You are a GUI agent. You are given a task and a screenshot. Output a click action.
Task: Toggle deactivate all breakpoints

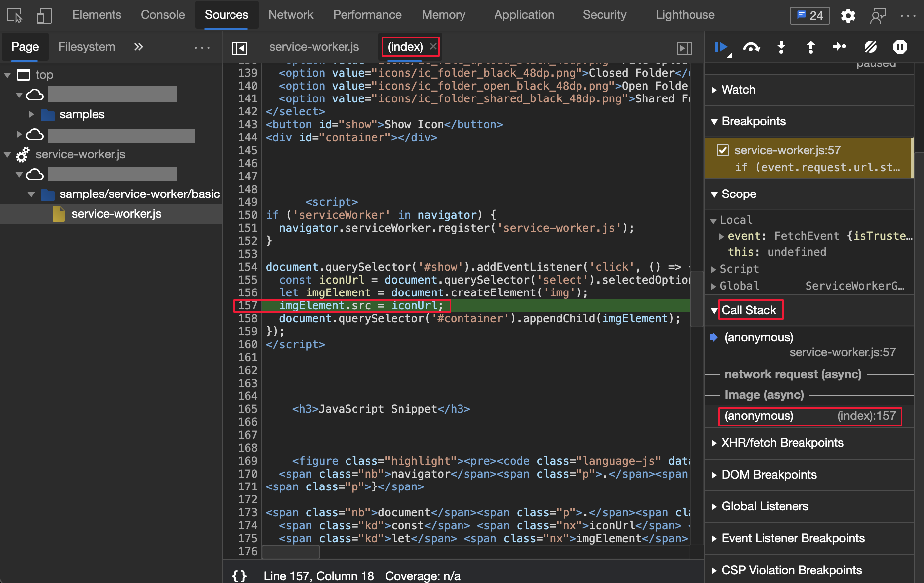pos(870,47)
